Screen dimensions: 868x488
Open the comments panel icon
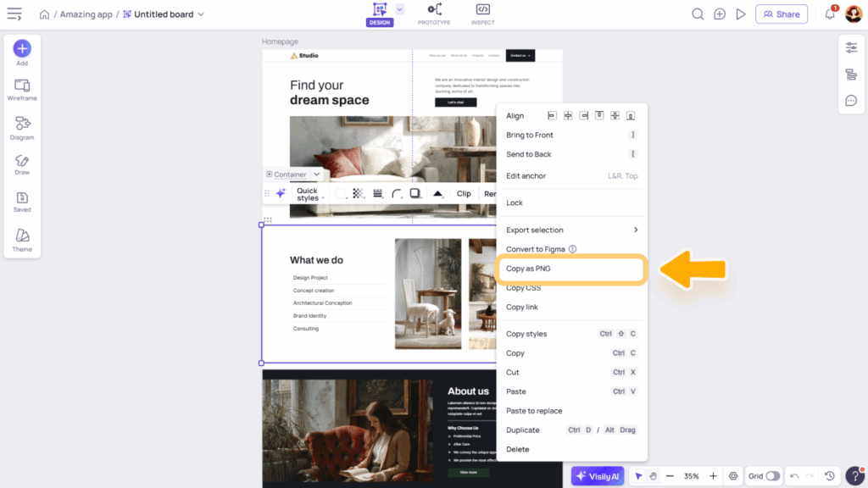click(851, 101)
